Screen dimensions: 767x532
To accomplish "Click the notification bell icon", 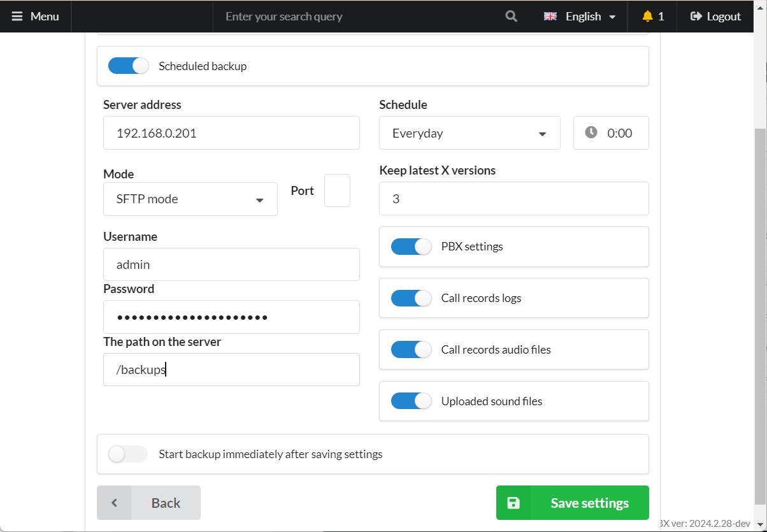I will (648, 17).
